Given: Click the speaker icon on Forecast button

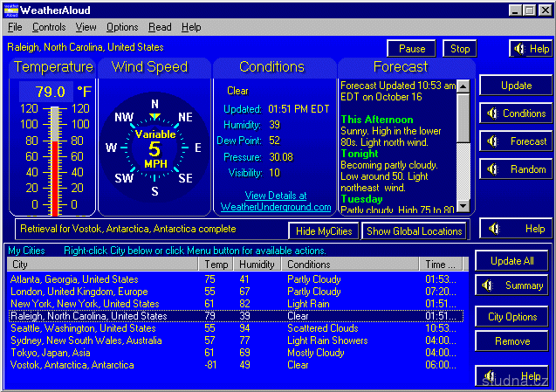Looking at the screenshot, I should click(x=491, y=141).
